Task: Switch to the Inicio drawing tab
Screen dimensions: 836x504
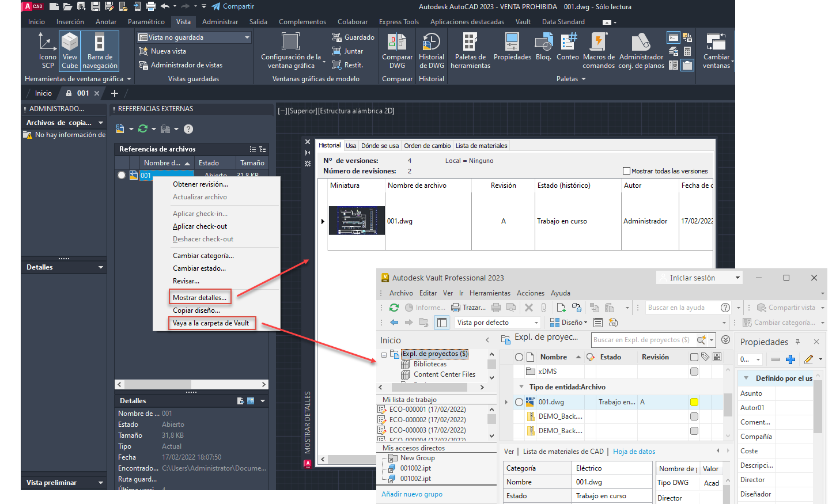Action: pos(43,93)
